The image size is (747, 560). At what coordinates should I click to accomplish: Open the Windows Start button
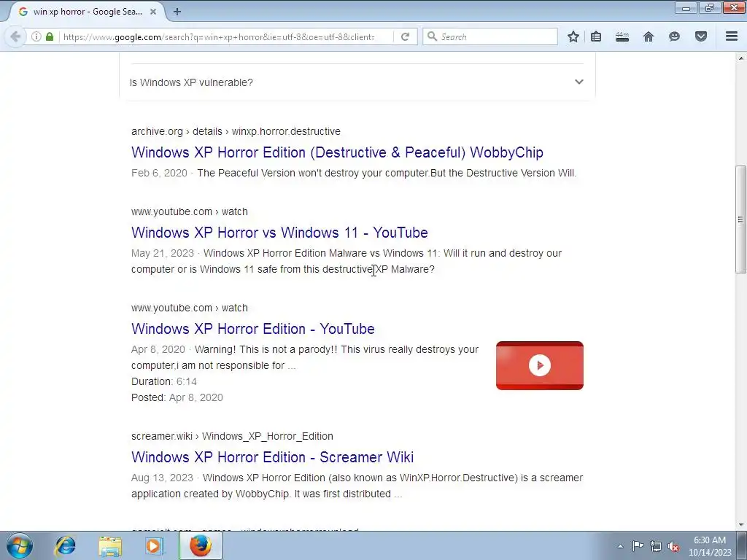point(20,545)
